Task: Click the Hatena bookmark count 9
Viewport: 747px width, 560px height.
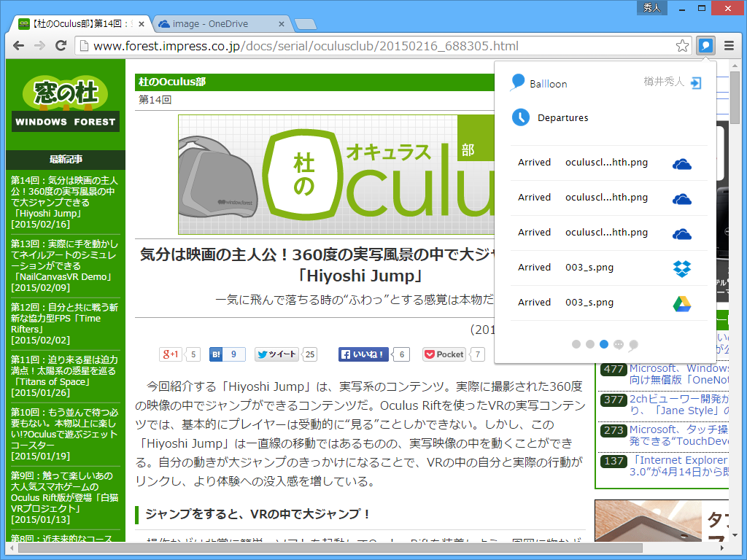Action: (x=233, y=354)
